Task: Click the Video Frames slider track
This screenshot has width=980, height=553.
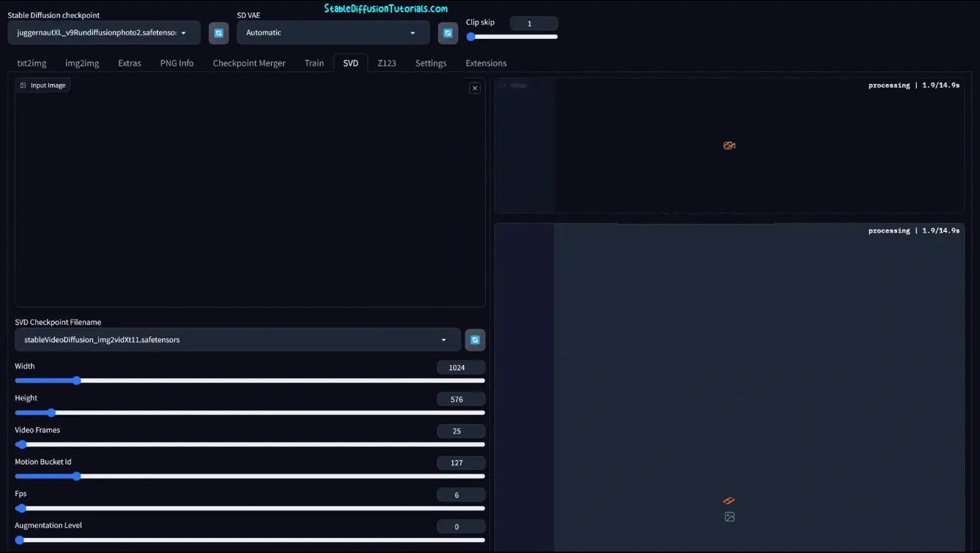Action: coord(249,444)
